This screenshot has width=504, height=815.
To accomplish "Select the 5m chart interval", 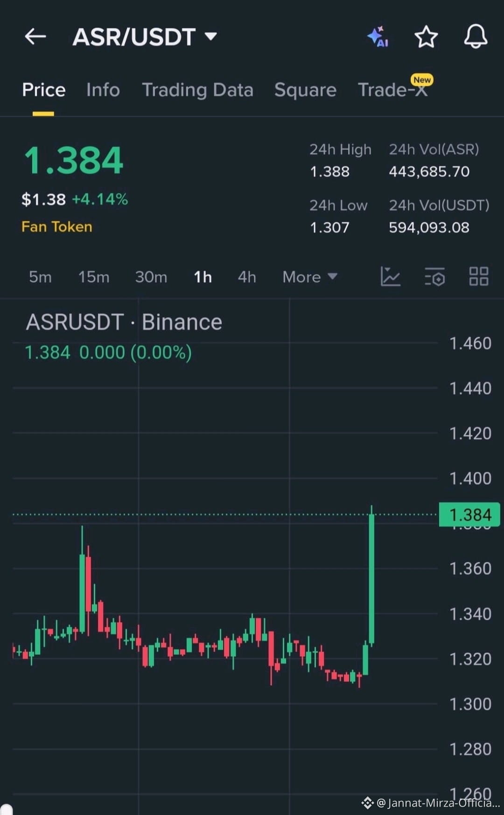I will pyautogui.click(x=40, y=277).
